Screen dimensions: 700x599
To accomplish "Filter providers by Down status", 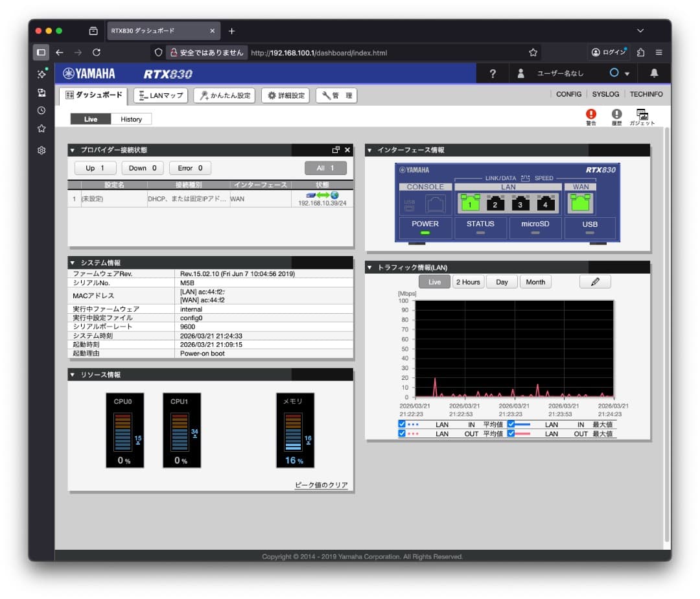I will pos(143,168).
